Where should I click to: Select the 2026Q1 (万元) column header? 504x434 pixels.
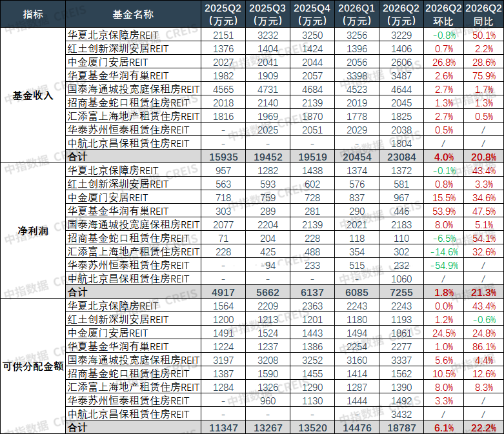356,14
